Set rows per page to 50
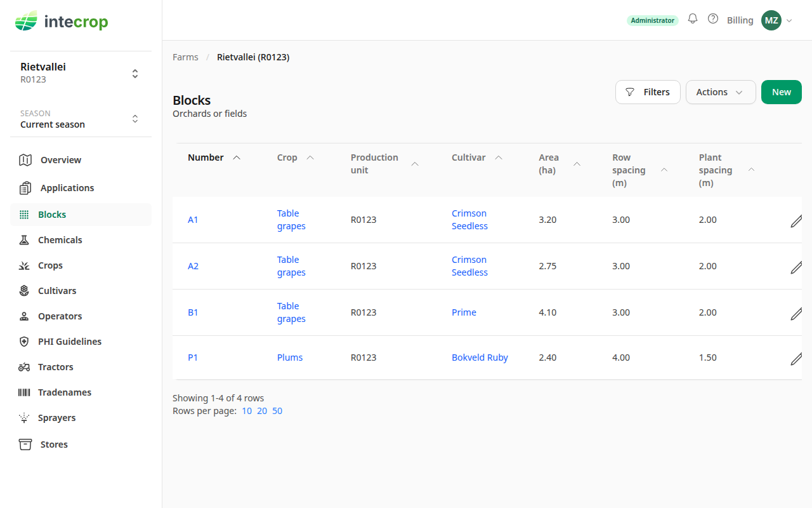812x508 pixels. (x=277, y=411)
